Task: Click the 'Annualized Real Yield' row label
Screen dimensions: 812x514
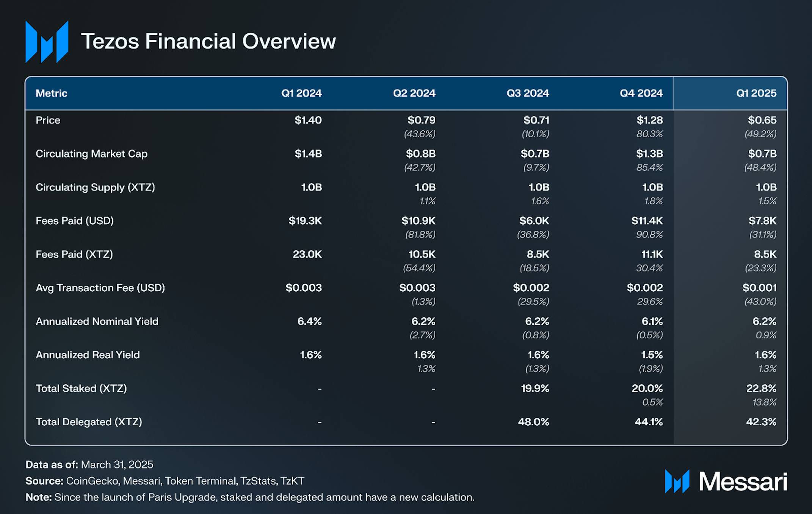Action: 88,355
